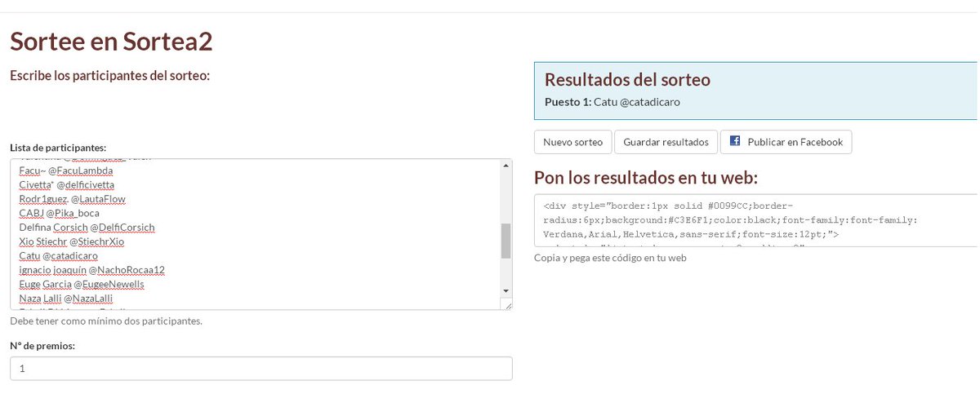
Task: Click the Facebook logo icon
Action: tap(735, 141)
